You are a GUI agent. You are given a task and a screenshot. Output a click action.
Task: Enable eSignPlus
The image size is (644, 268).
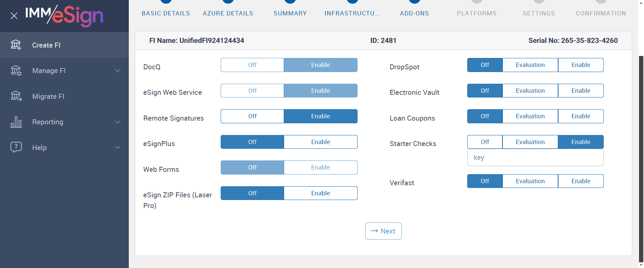point(321,142)
